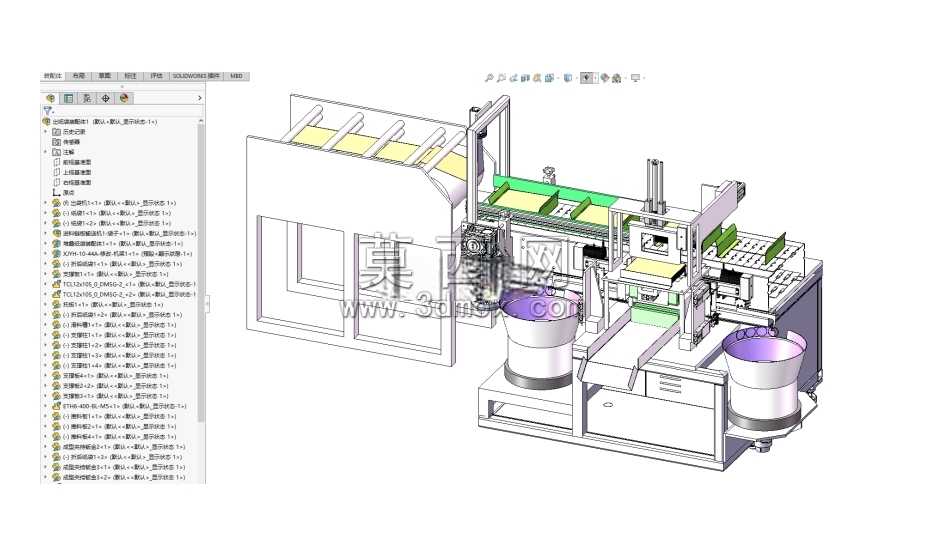Image resolution: width=926 pixels, height=550 pixels.
Task: Click the tree scroll-up arrow
Action: (x=201, y=121)
